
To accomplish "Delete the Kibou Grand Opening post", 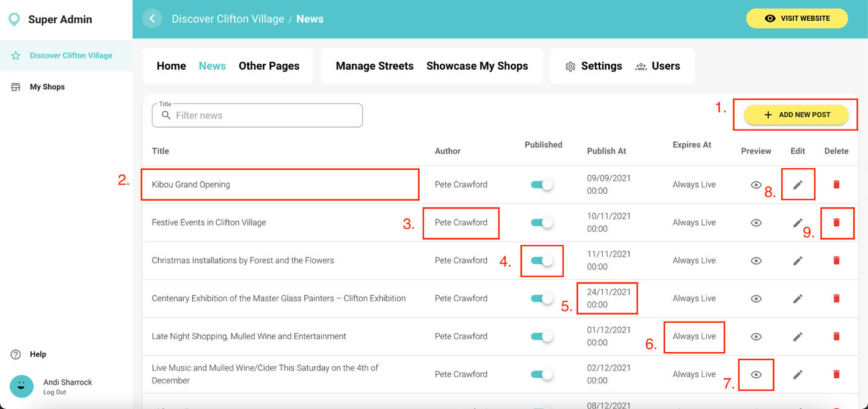I will (x=836, y=185).
